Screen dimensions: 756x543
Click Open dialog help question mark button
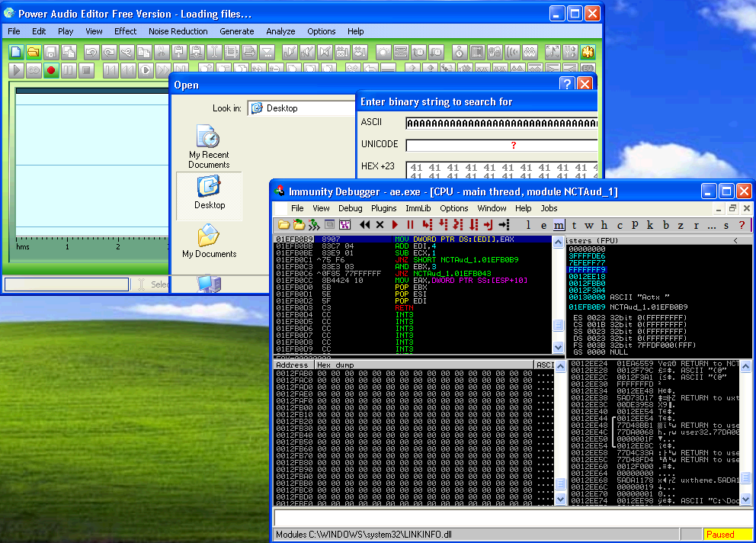(567, 84)
